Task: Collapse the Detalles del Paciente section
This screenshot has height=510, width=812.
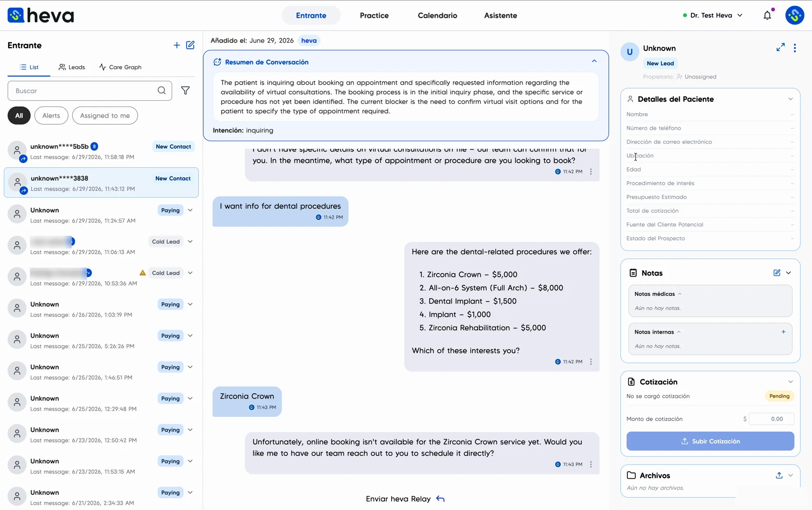Action: (x=791, y=99)
